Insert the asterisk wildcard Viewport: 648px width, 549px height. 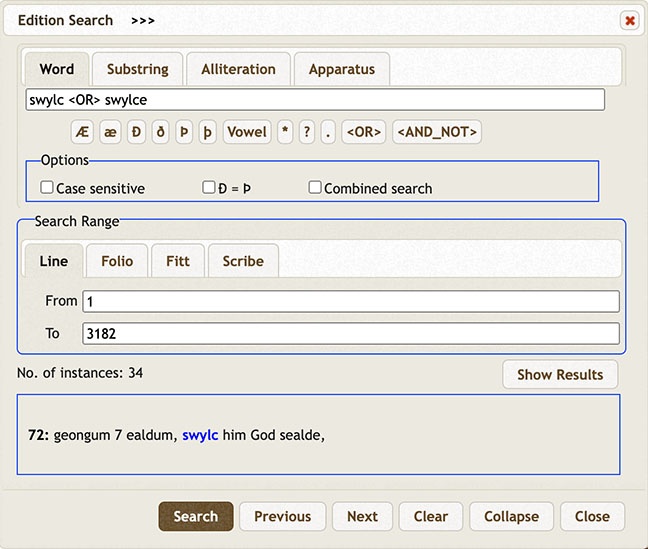[x=285, y=132]
